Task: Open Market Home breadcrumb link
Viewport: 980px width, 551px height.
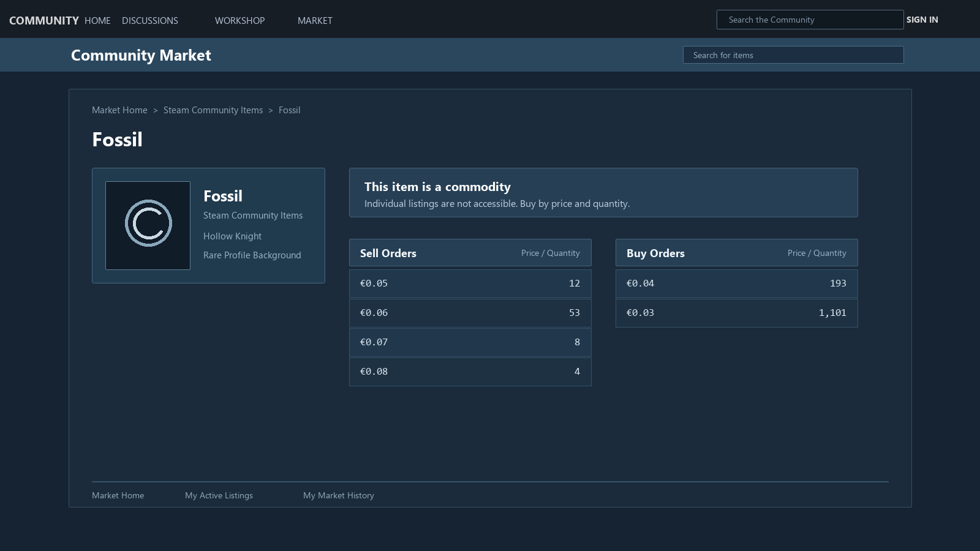Action: tap(119, 110)
